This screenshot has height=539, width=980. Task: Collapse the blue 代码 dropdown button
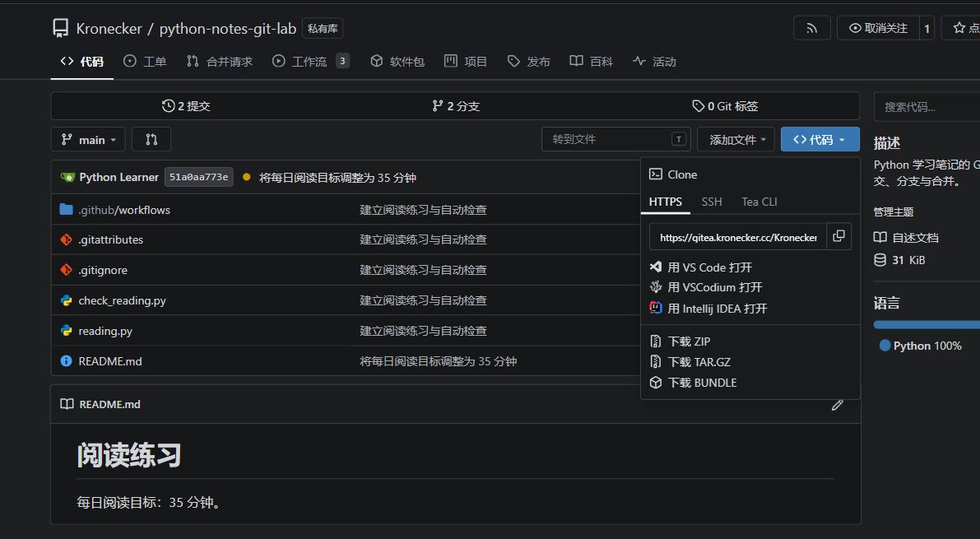click(820, 139)
